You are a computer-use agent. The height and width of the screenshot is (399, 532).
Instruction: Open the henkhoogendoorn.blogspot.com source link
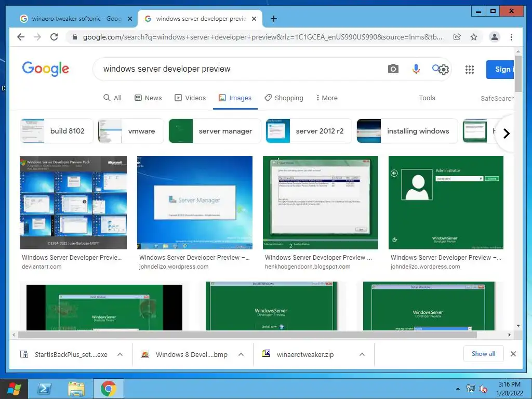[x=308, y=267]
